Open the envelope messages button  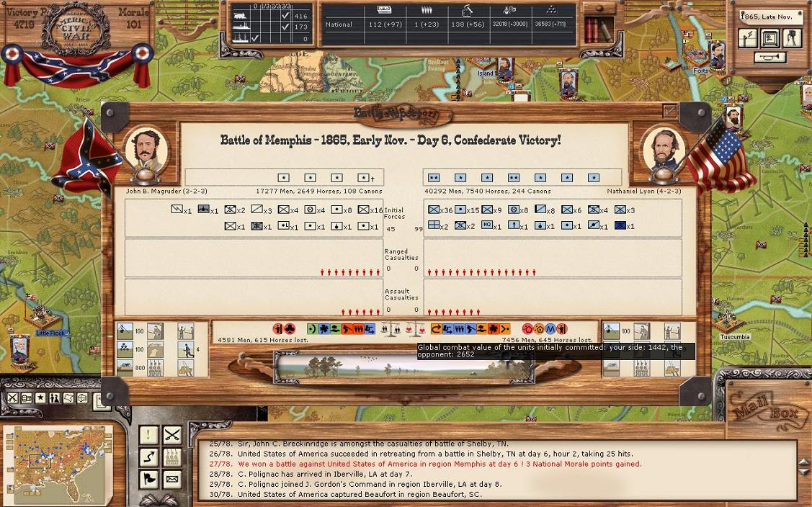171,479
